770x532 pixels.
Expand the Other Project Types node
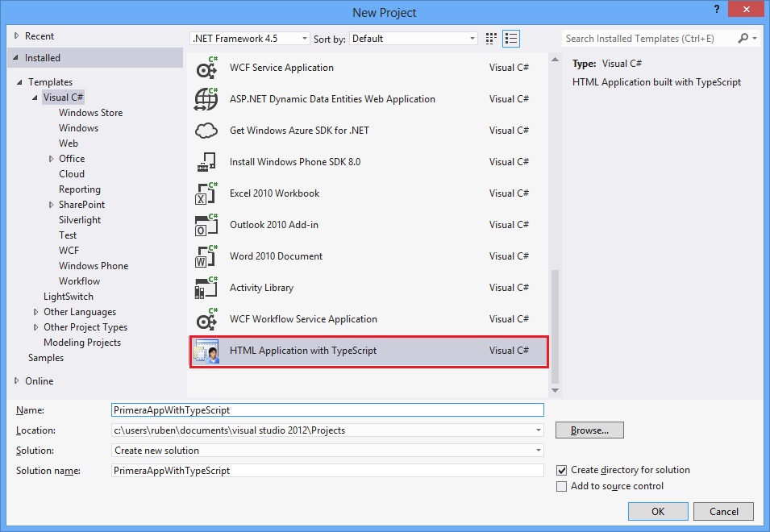[x=35, y=326]
